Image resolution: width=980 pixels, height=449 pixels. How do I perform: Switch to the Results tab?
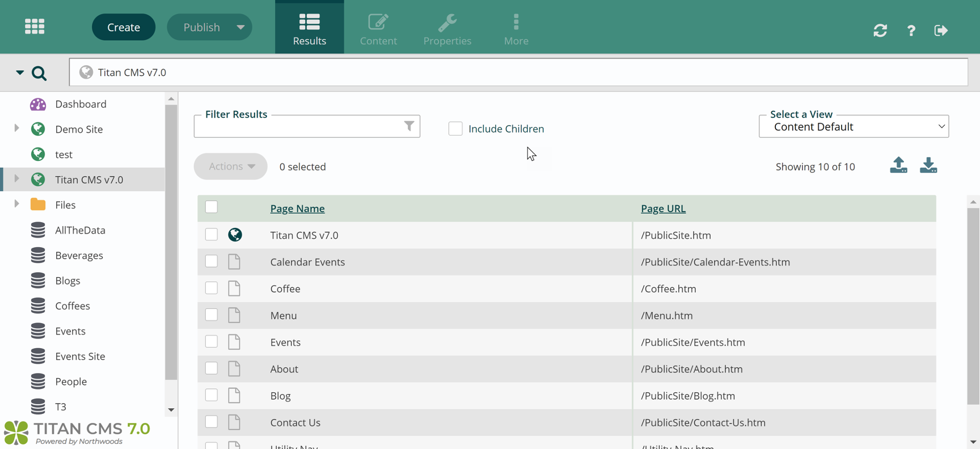point(310,27)
